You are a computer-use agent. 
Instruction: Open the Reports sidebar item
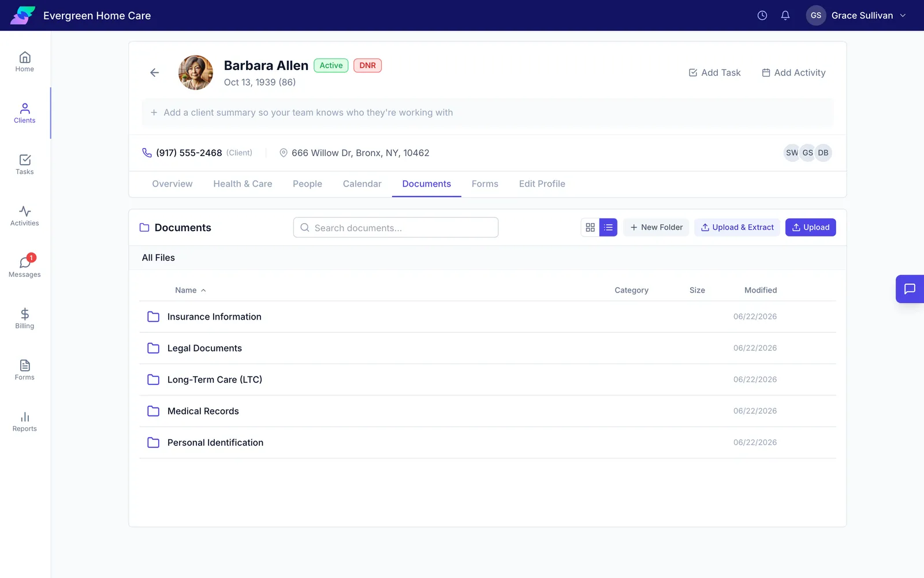click(24, 422)
